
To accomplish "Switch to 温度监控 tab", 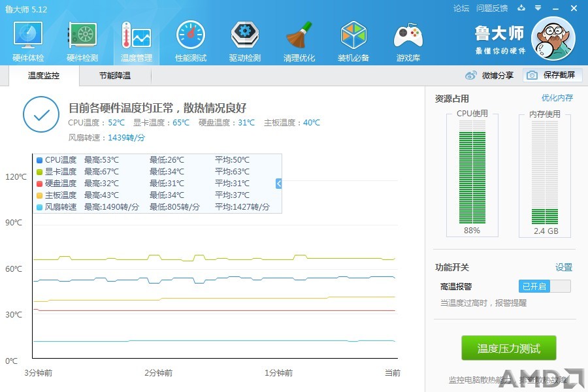I will (x=44, y=76).
